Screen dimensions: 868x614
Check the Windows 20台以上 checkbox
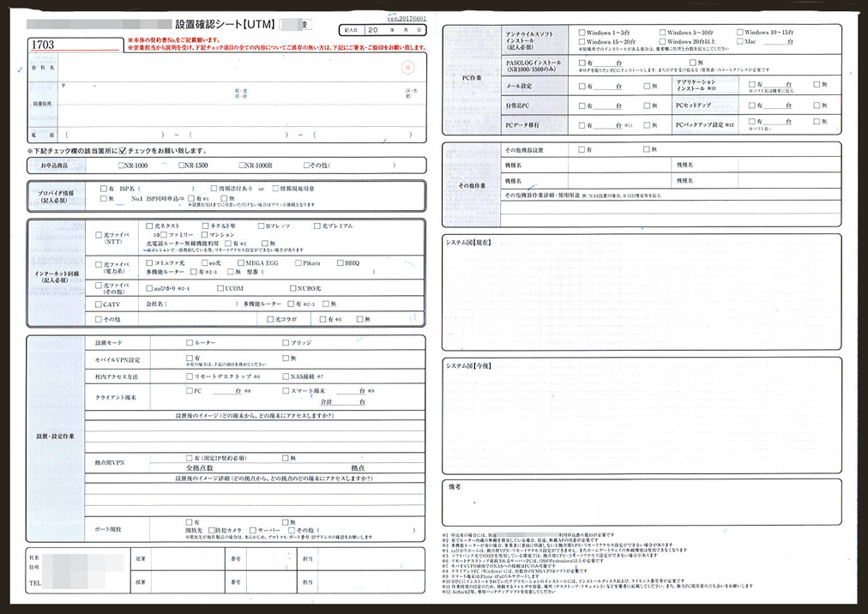(x=663, y=41)
